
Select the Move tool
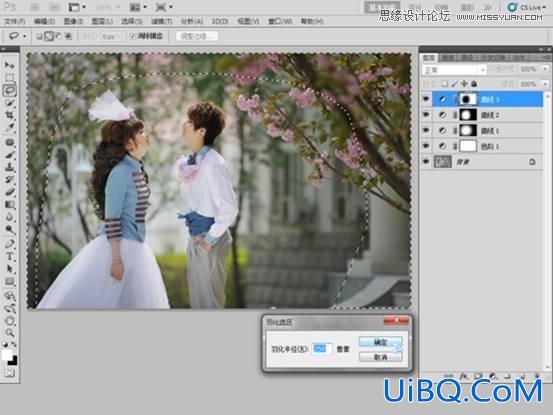(x=10, y=65)
